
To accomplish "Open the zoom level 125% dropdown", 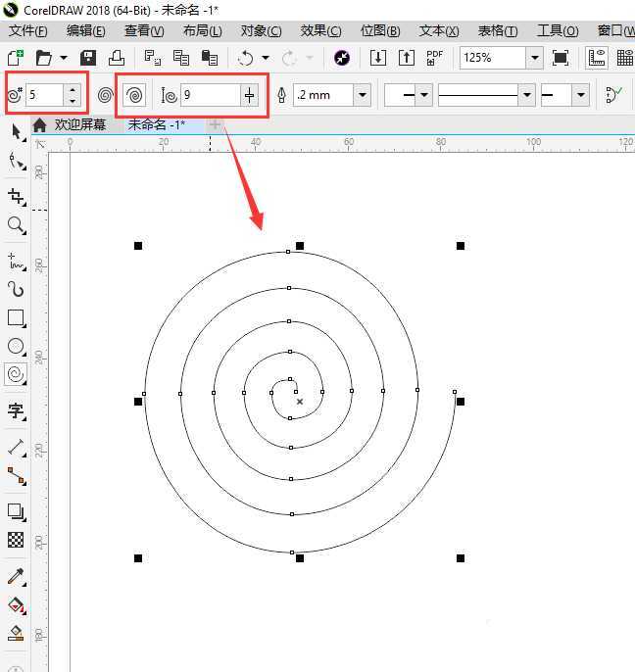I will tap(534, 58).
